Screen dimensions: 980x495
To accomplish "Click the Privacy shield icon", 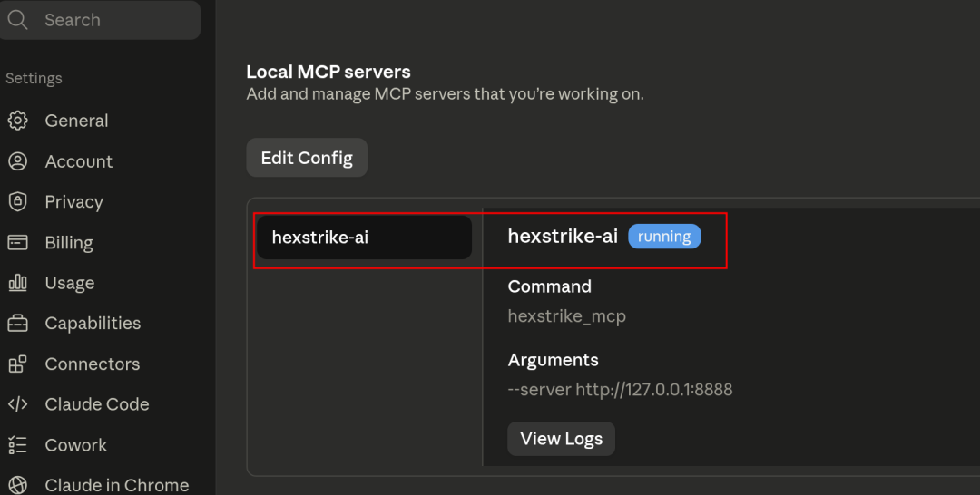I will coord(17,201).
